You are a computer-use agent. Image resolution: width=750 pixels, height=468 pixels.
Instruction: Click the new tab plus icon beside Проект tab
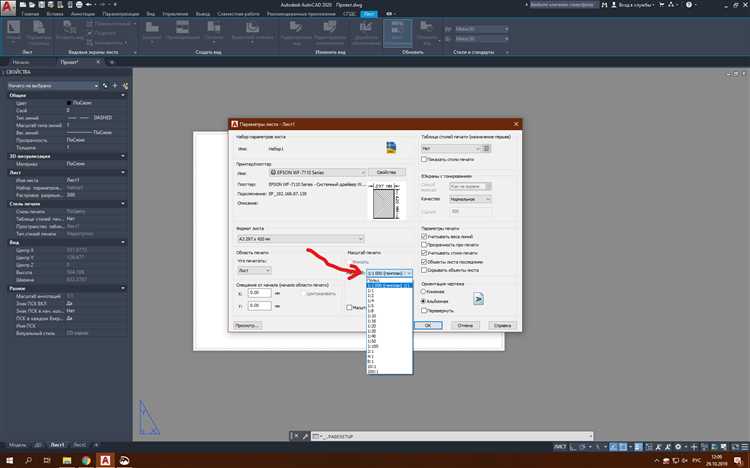[112, 62]
